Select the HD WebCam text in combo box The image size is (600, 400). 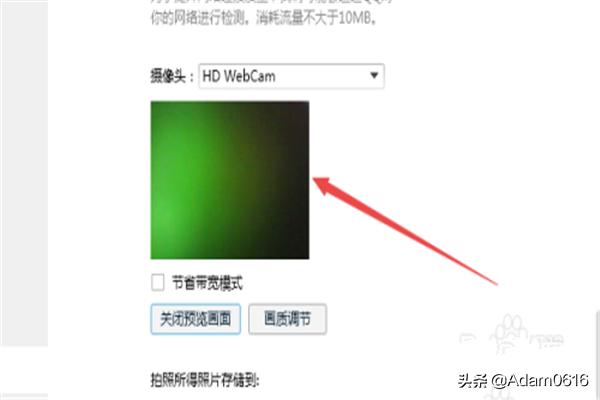point(239,76)
